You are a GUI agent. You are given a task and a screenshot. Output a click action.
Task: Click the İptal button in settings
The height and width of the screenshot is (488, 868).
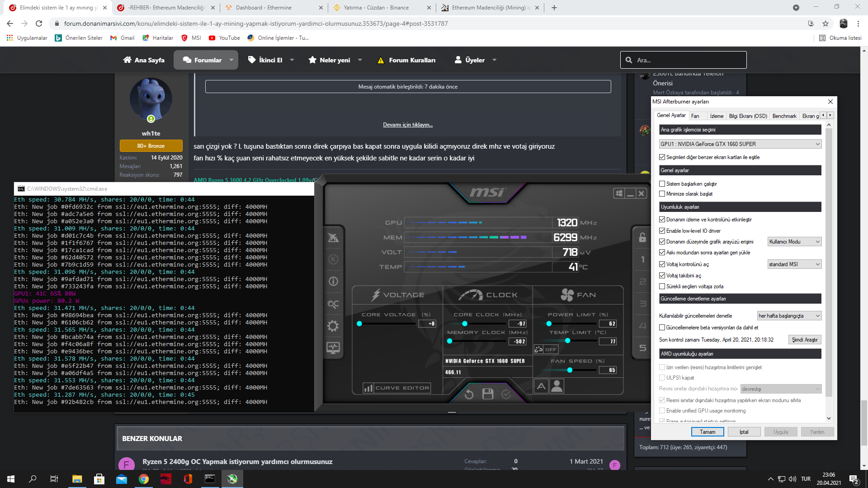pos(744,432)
